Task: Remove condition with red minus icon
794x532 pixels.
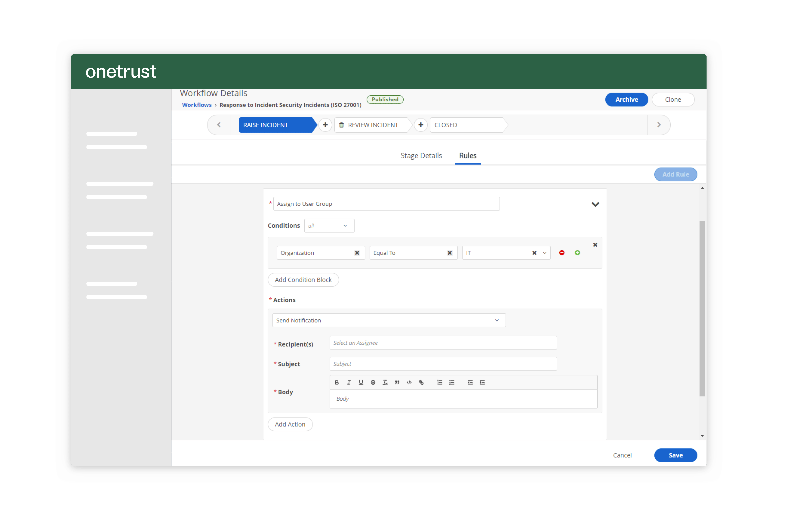Action: pos(562,253)
